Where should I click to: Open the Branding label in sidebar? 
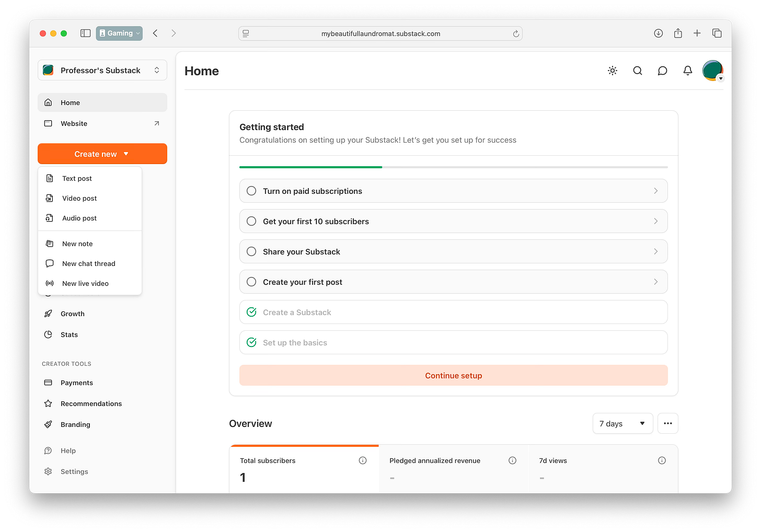[x=75, y=424]
